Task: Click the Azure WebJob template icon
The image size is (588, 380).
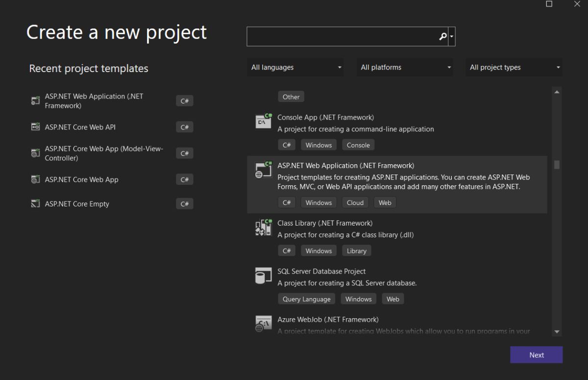Action: pyautogui.click(x=263, y=324)
